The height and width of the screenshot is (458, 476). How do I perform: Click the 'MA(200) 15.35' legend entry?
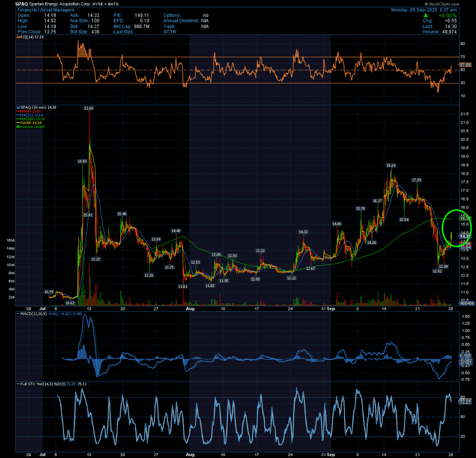[32, 119]
